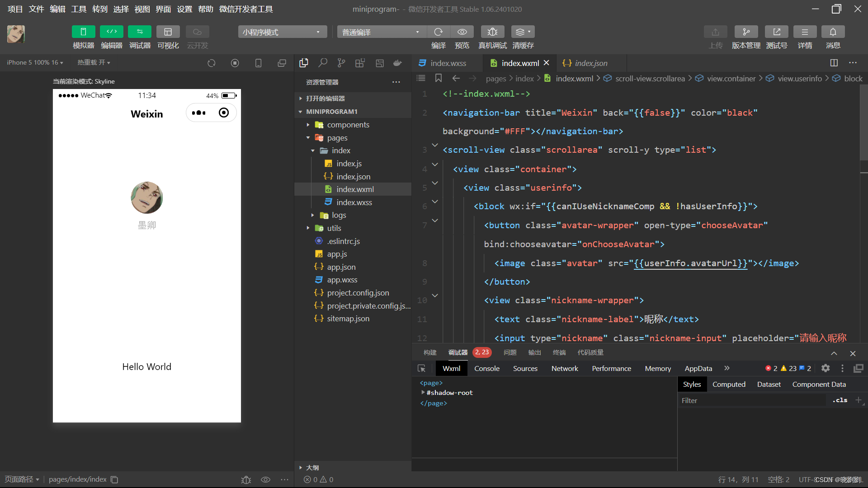
Task: Click the search icon in editor sidebar
Action: [322, 63]
